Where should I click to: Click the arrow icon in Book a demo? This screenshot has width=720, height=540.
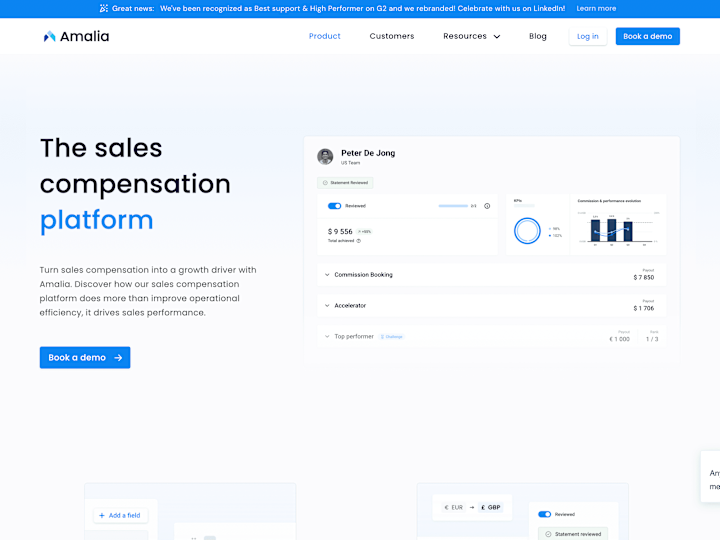pos(118,358)
